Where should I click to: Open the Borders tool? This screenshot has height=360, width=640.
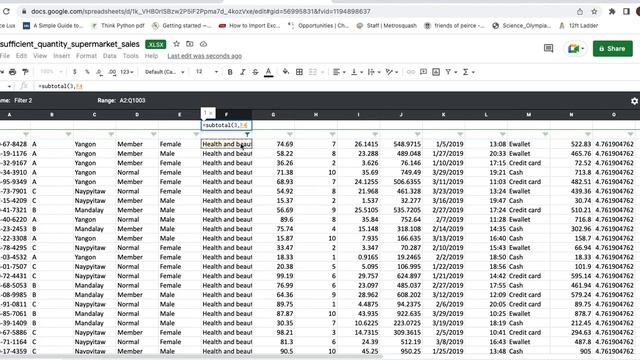pyautogui.click(x=299, y=72)
